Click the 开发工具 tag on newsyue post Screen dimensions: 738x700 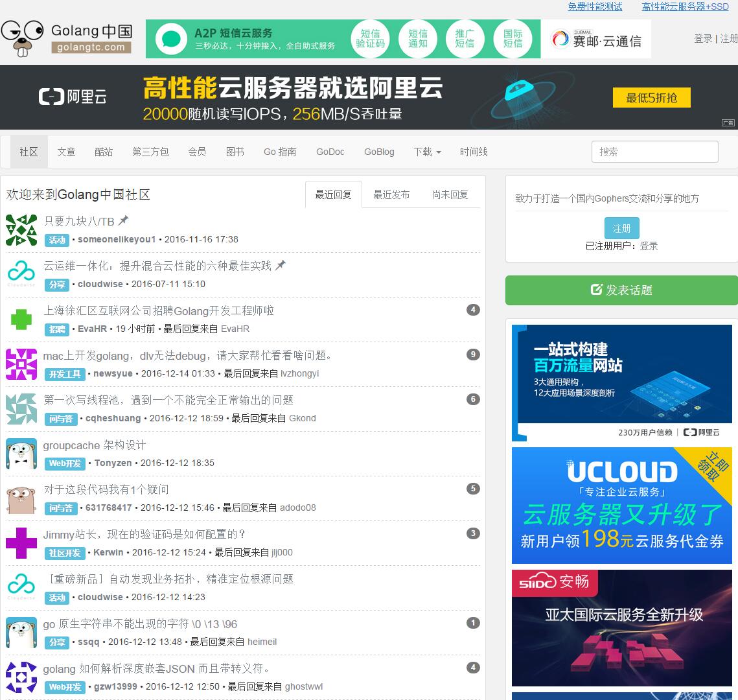(65, 374)
